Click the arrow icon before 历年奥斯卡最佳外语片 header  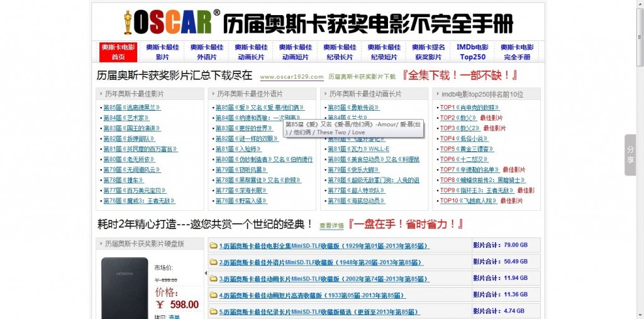click(213, 94)
